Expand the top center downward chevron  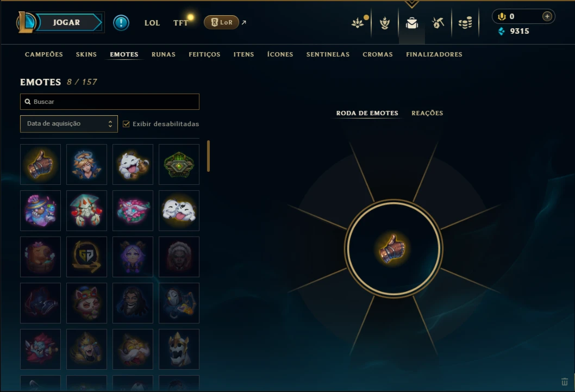[412, 4]
